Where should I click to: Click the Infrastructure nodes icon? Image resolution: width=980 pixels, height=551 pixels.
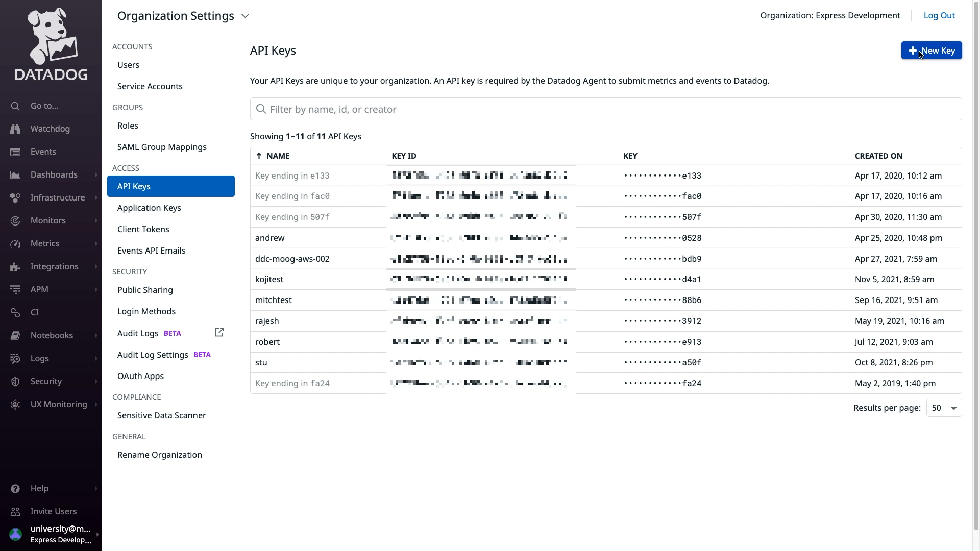(15, 198)
